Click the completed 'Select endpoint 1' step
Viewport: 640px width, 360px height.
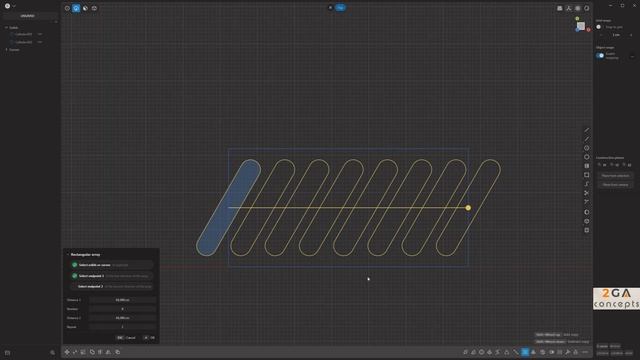[x=112, y=276]
